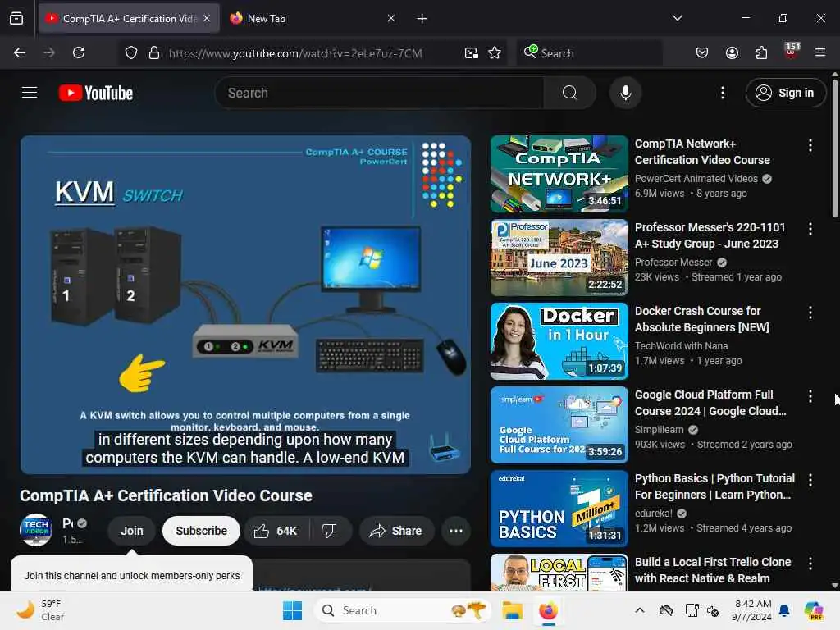Focus the Firefox Search box

click(x=589, y=52)
